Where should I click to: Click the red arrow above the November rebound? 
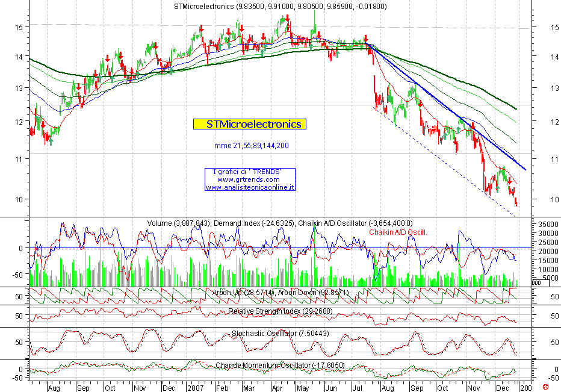point(473,126)
